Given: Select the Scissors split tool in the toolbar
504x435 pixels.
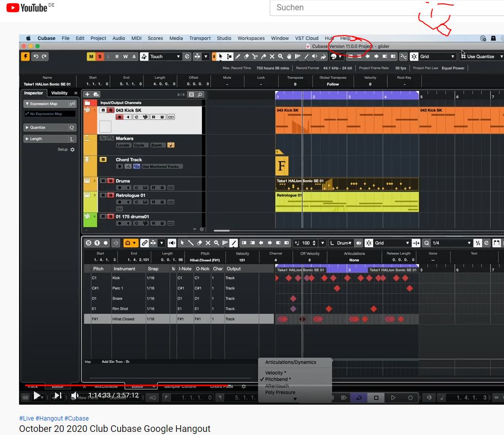Looking at the screenshot, I should pos(255,57).
